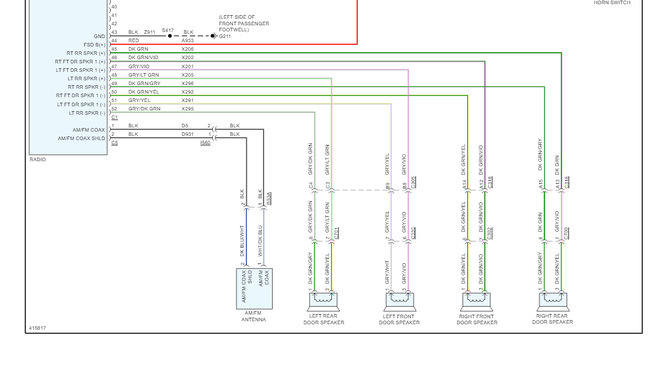650x372 pixels.
Task: Click the left front door speaker symbol
Action: 399,301
